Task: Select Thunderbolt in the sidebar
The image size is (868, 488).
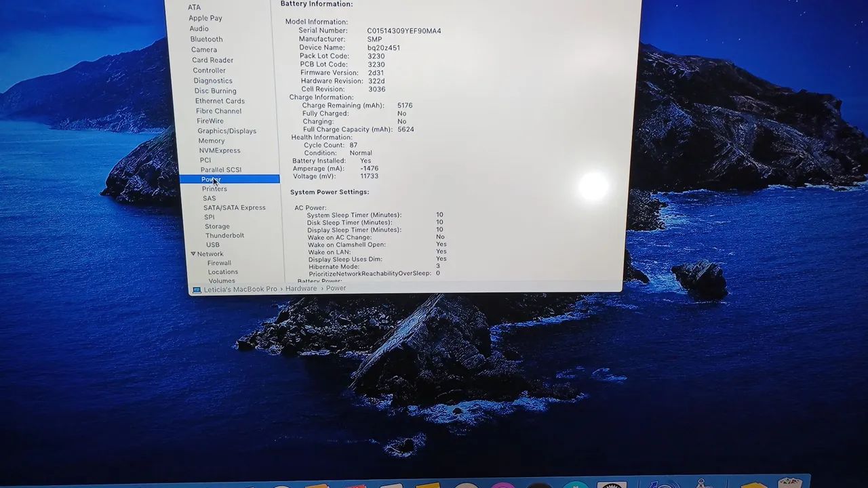Action: [224, 235]
